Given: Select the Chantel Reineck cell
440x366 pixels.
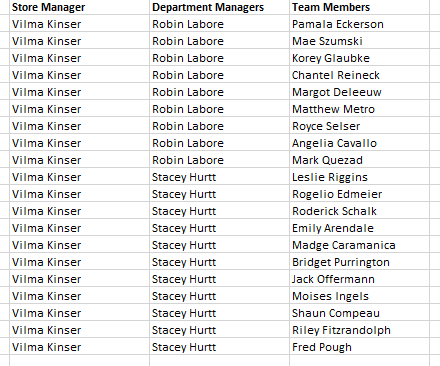Looking at the screenshot, I should pyautogui.click(x=359, y=75).
